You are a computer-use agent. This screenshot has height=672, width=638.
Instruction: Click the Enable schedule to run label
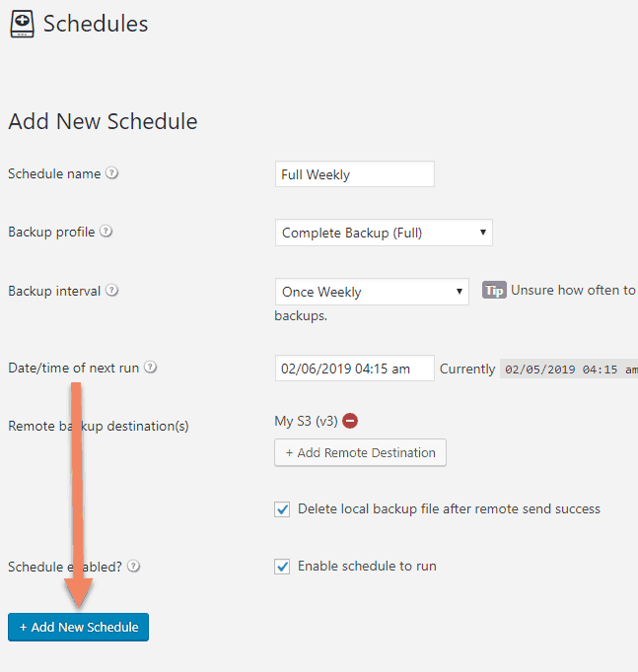tap(367, 567)
